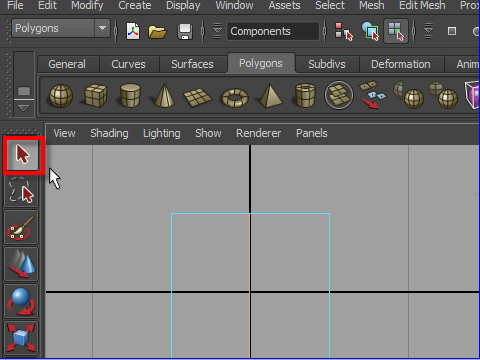480x360 pixels.
Task: Toggle Select by Object Type mode
Action: (370, 31)
